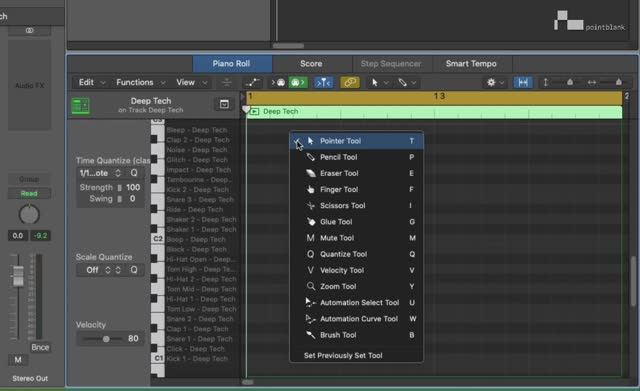Toggle the yellow Link button
Screen dimensions: 640x391
(x=350, y=83)
